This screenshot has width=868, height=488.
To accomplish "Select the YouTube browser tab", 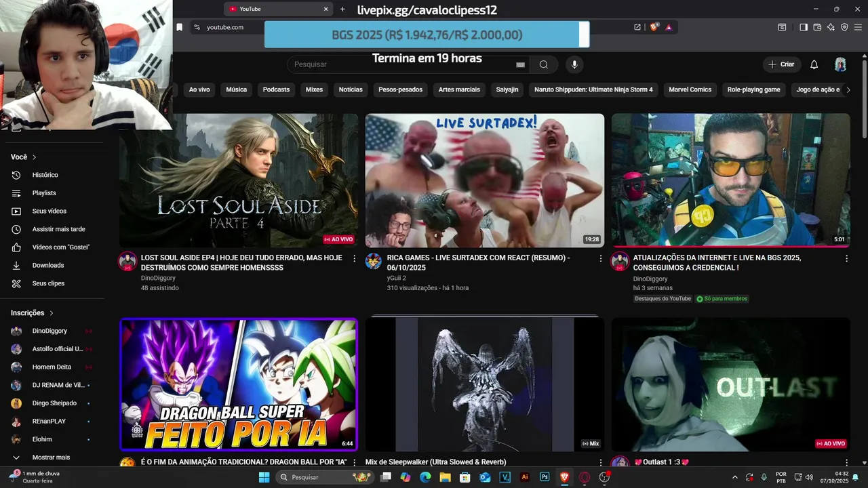I will point(278,9).
